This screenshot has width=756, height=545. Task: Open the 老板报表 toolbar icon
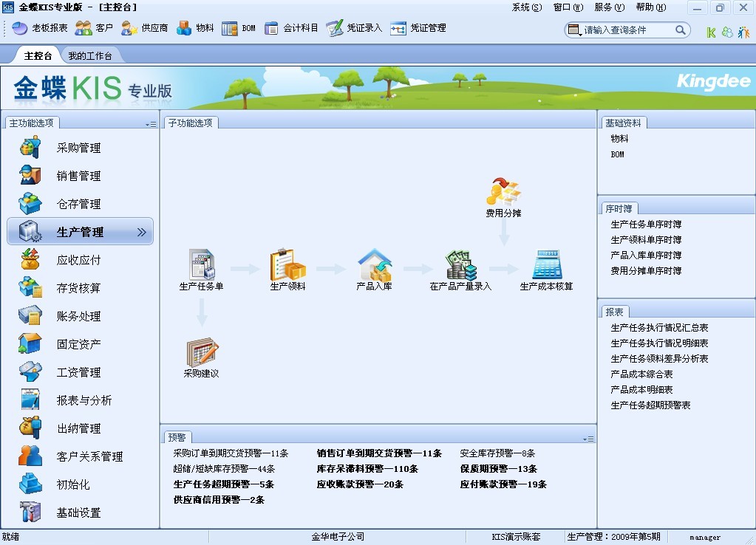tap(19, 28)
